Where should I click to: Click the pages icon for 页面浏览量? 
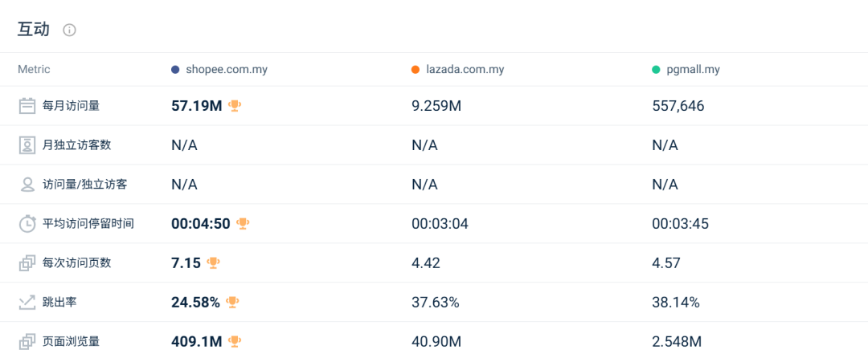(x=27, y=342)
